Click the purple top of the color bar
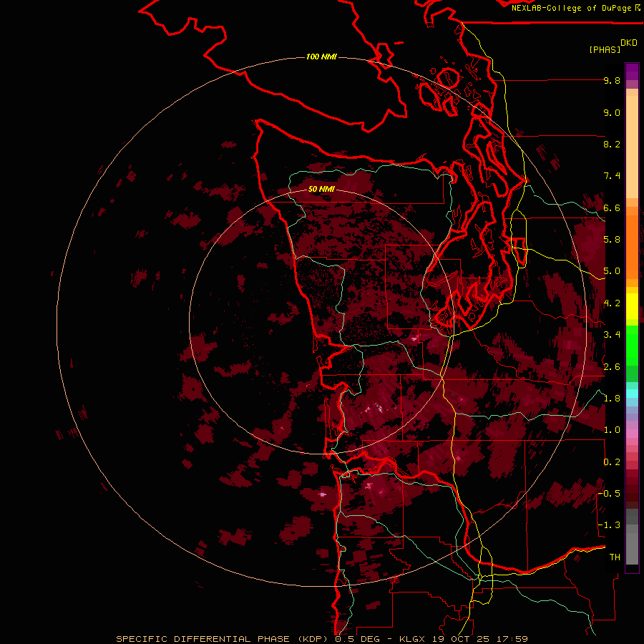 tap(632, 72)
